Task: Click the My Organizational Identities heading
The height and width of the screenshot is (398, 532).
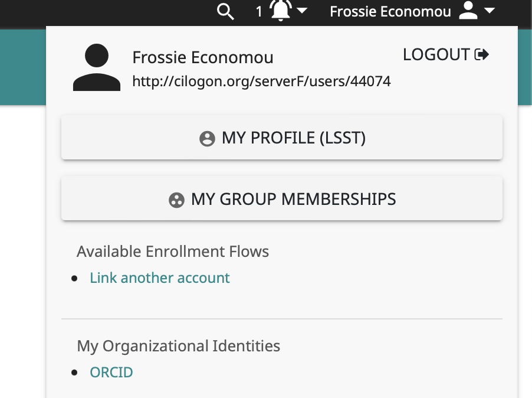Action: click(x=179, y=346)
